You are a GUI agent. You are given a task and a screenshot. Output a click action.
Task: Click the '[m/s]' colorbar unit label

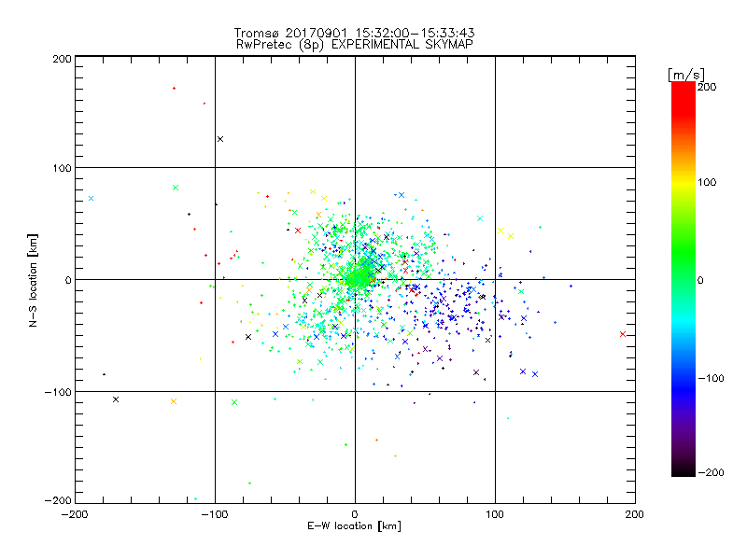[686, 75]
